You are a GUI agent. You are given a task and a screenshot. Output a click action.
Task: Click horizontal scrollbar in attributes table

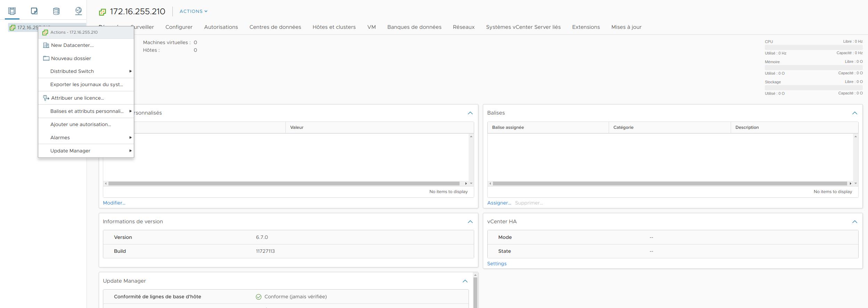pyautogui.click(x=284, y=183)
